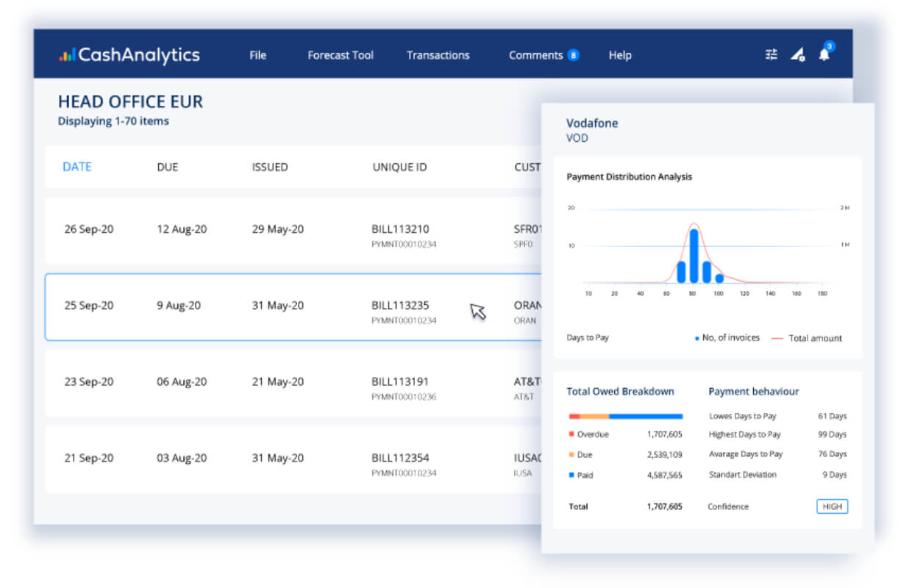
Task: Click the HEAD OFFICE EUR heading
Action: [130, 102]
